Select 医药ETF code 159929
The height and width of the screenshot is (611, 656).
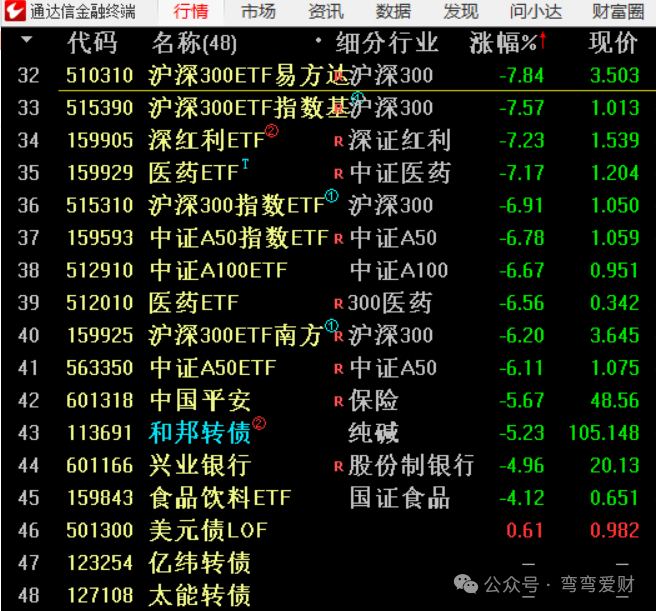click(100, 173)
